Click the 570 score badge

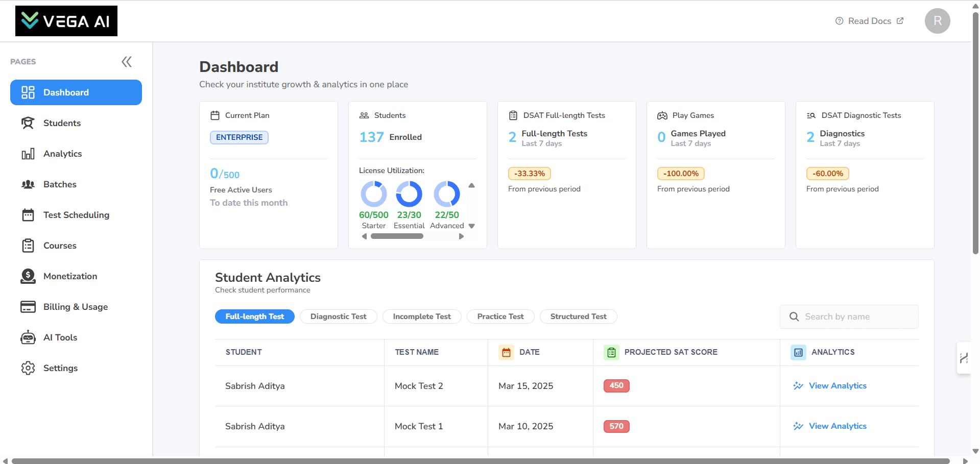click(x=616, y=426)
